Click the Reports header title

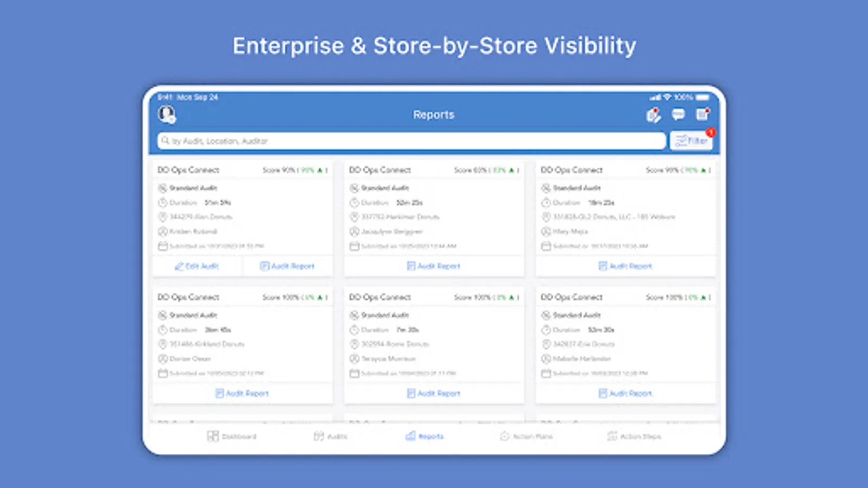pyautogui.click(x=434, y=114)
